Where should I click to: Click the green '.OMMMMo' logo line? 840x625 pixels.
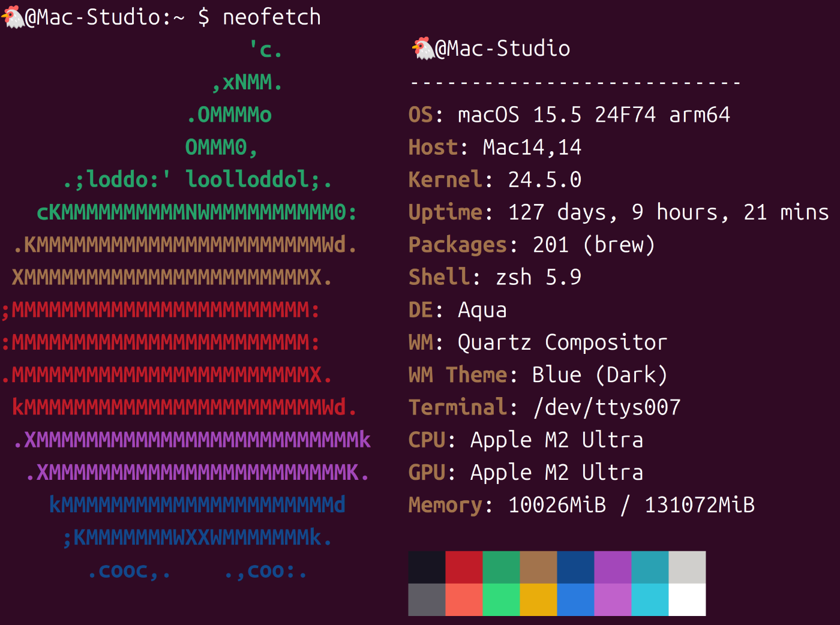point(229,115)
